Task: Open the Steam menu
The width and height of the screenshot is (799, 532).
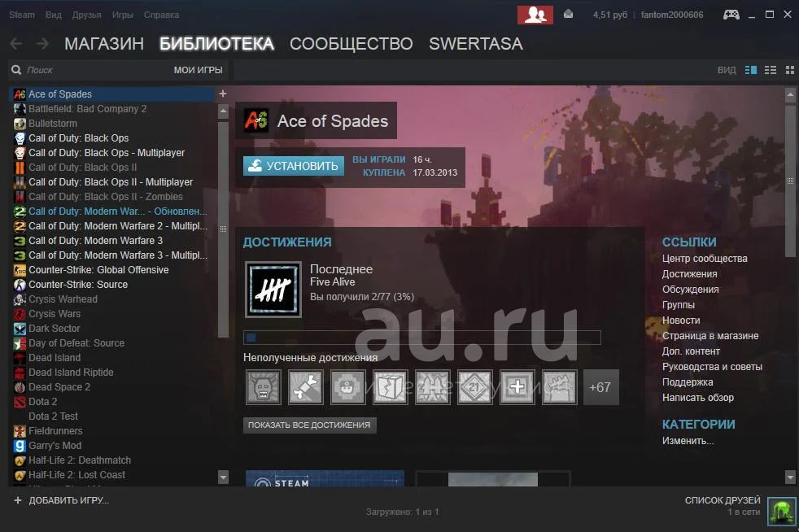Action: click(x=22, y=15)
